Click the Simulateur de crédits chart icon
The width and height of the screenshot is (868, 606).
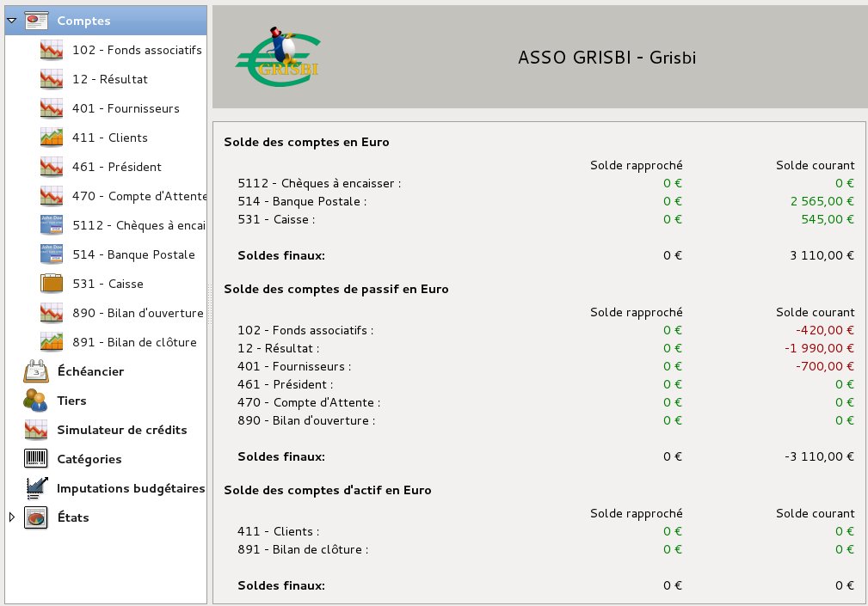(35, 430)
